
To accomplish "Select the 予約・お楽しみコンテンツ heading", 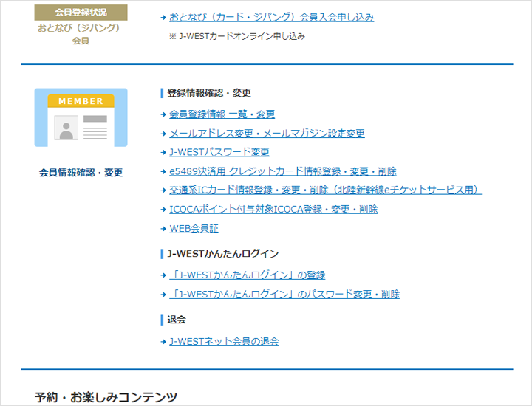I will 106,397.
